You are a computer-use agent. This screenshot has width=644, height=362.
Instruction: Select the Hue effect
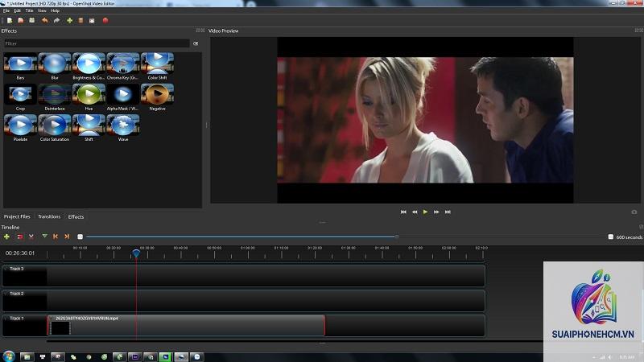(x=89, y=97)
